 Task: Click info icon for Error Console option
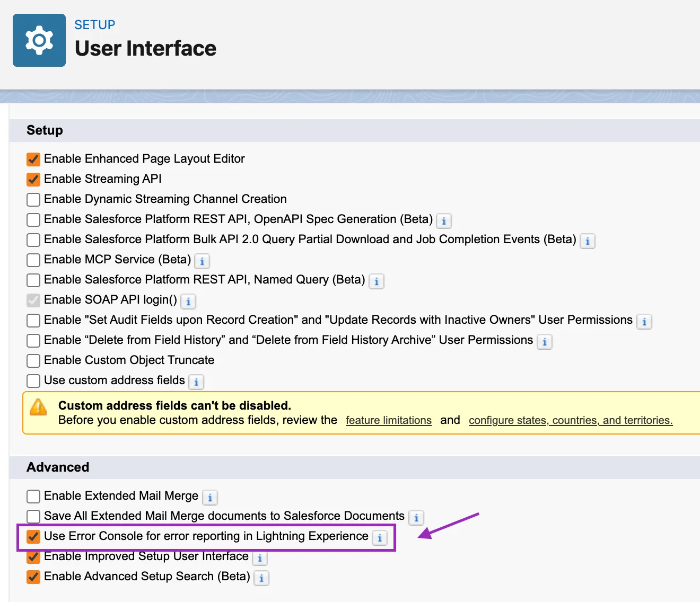point(380,537)
